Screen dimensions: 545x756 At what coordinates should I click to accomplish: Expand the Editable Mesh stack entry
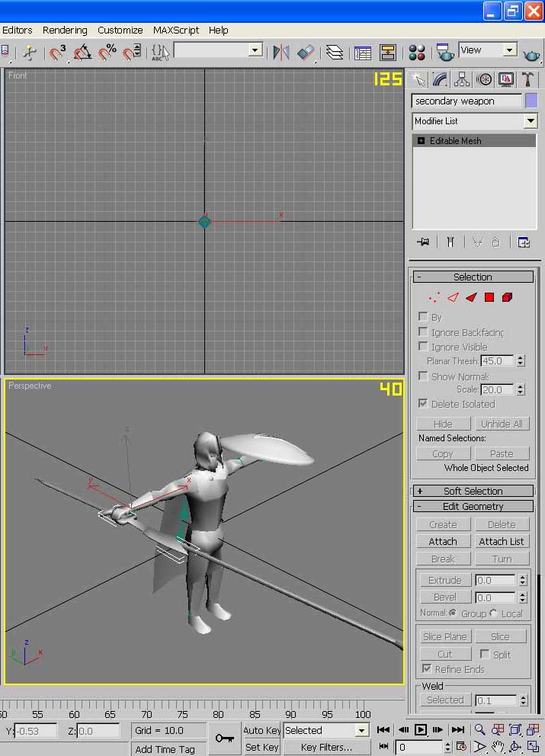point(421,141)
